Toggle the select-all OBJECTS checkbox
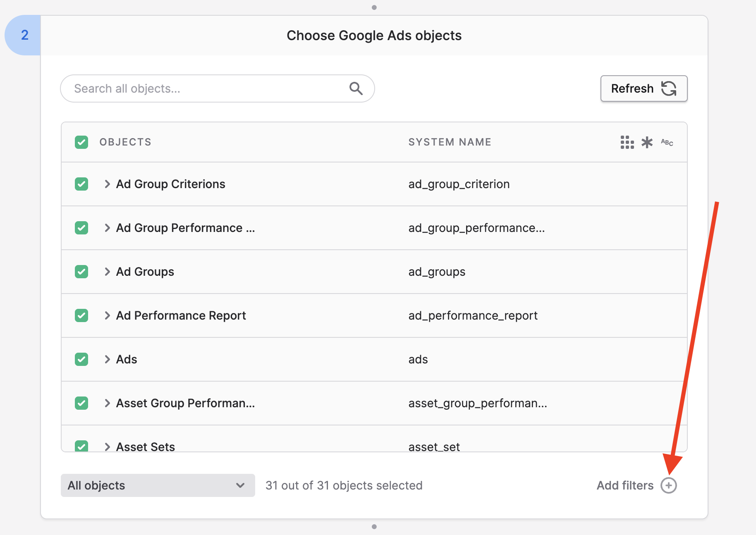The image size is (756, 535). click(x=81, y=142)
